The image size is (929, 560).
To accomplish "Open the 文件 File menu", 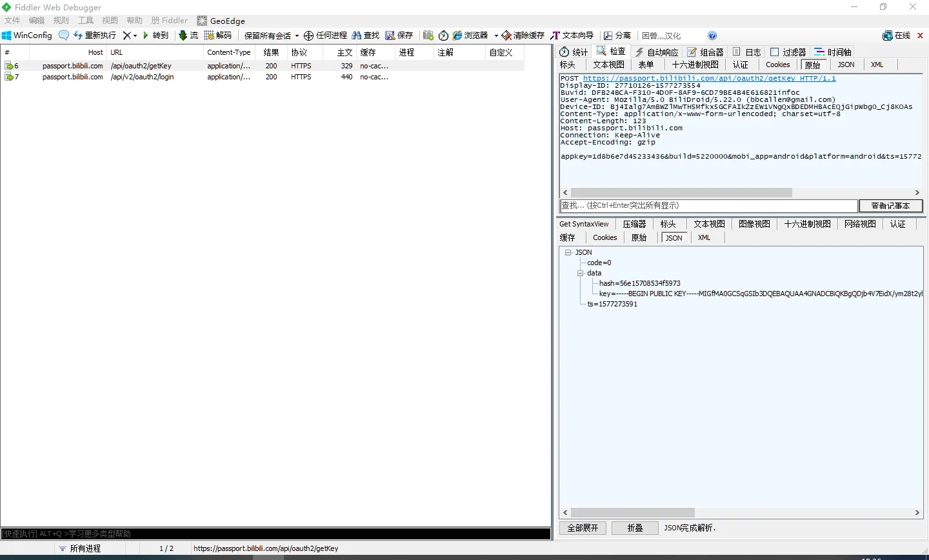I will coord(12,21).
